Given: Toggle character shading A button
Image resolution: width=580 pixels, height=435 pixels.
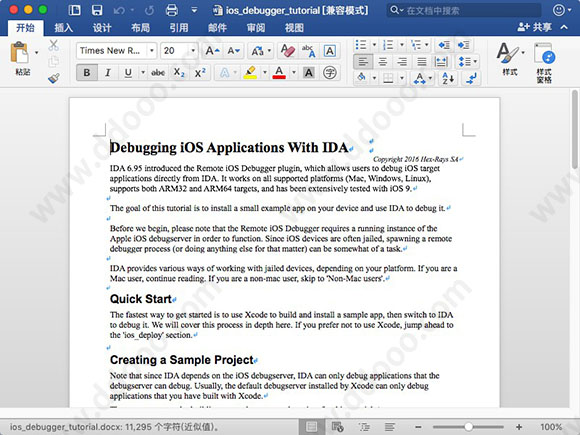Looking at the screenshot, I should pyautogui.click(x=309, y=72).
